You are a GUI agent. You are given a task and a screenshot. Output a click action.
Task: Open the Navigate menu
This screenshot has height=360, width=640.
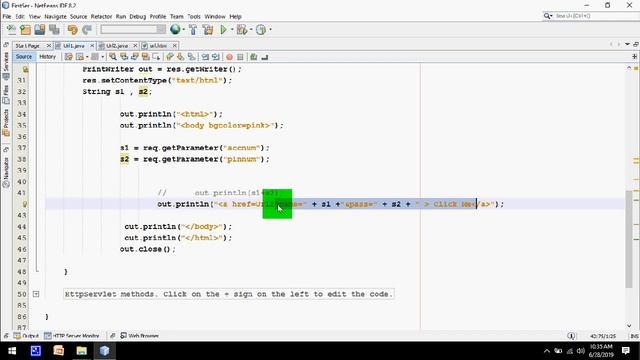click(x=55, y=16)
